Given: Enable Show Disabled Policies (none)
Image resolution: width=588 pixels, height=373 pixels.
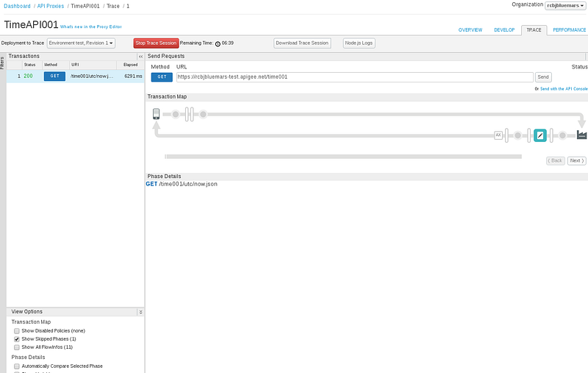Looking at the screenshot, I should pyautogui.click(x=17, y=331).
